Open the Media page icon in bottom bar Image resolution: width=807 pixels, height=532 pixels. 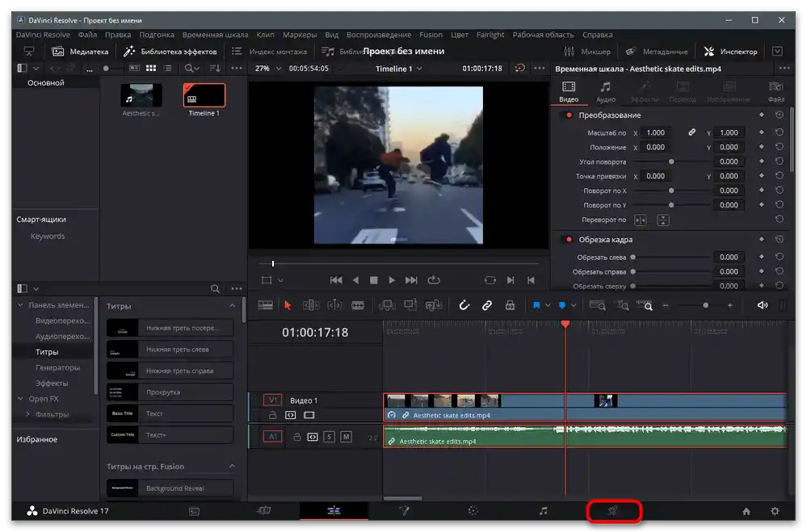(x=194, y=511)
